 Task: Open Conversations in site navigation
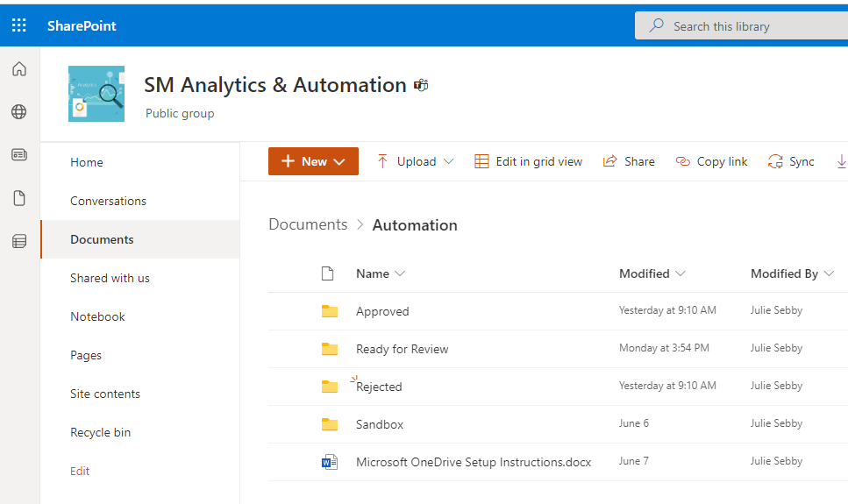[108, 202]
